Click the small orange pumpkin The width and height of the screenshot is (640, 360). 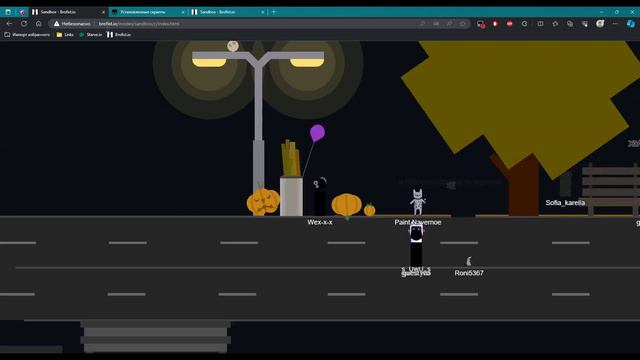pyautogui.click(x=369, y=210)
